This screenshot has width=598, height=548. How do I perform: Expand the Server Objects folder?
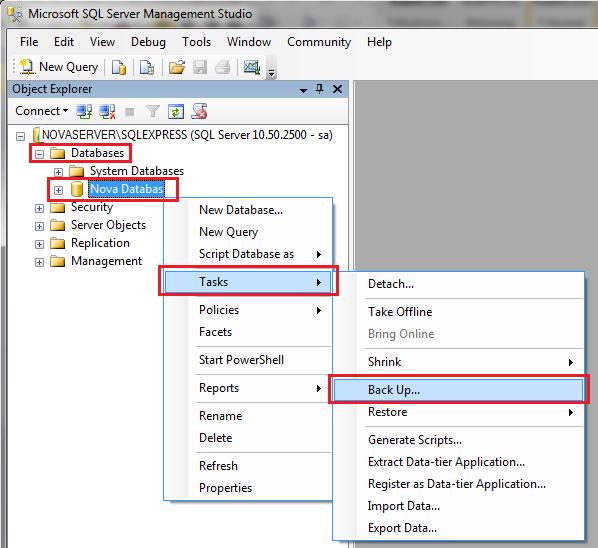click(39, 226)
